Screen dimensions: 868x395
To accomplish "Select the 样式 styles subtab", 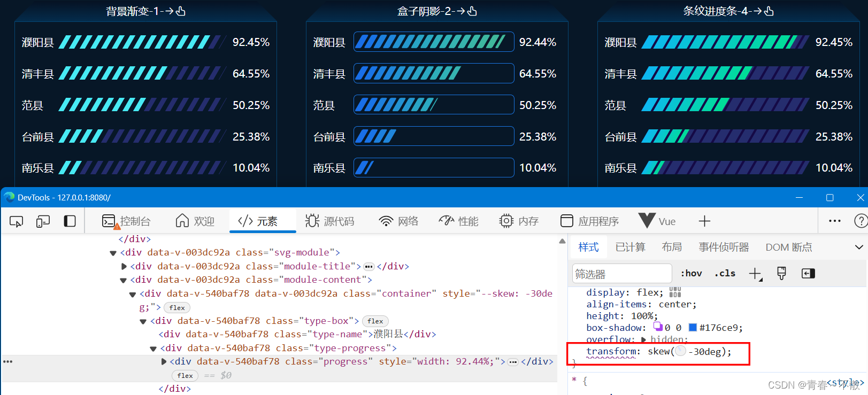I will (x=588, y=247).
